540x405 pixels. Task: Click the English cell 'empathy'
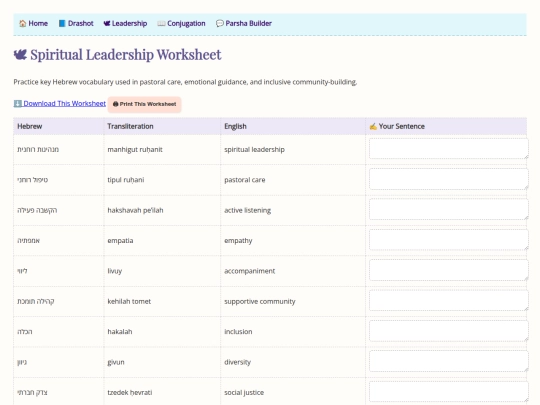[x=238, y=241]
